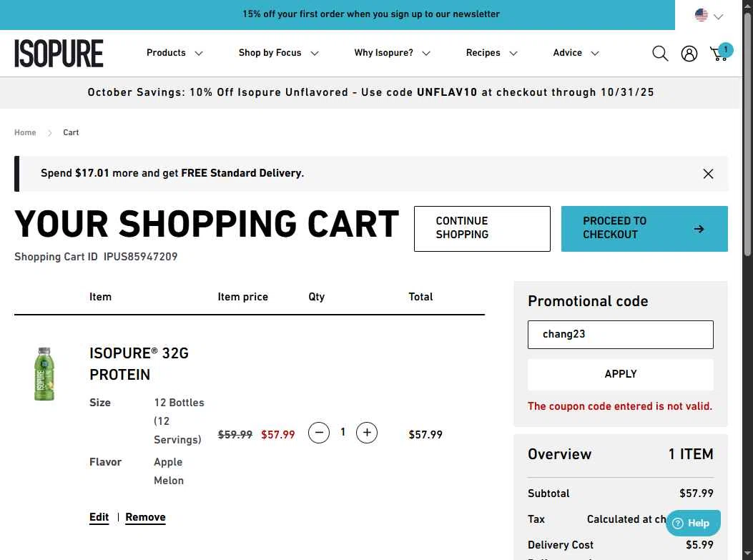753x560 pixels.
Task: Click the Item price column header
Action: click(243, 298)
